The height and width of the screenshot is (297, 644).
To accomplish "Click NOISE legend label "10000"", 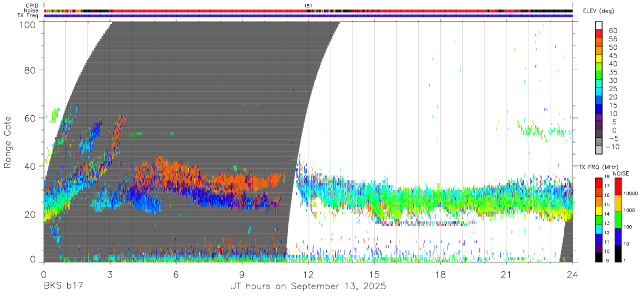I will tap(630, 194).
